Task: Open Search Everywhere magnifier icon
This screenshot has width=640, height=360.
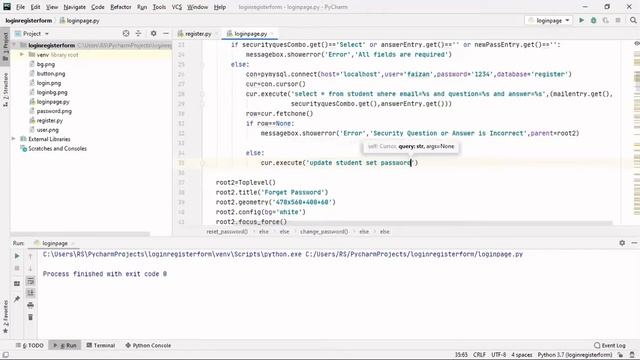Action: point(633,20)
